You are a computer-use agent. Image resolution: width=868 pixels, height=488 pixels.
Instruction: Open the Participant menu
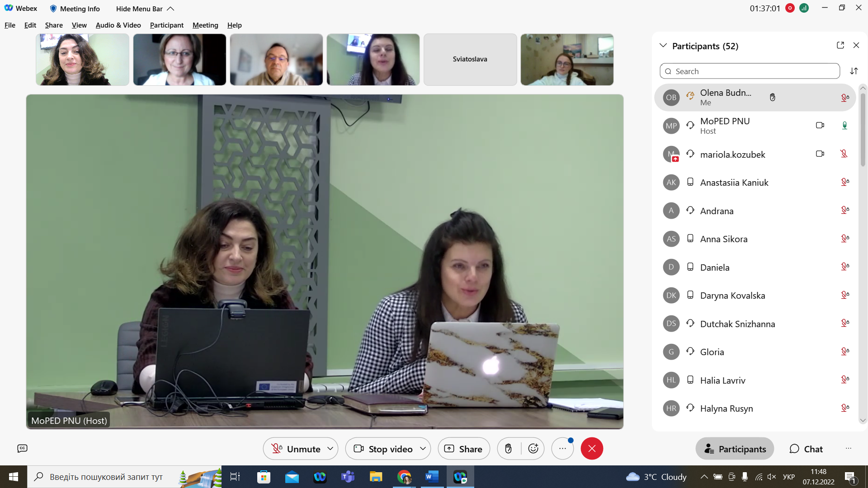166,25
